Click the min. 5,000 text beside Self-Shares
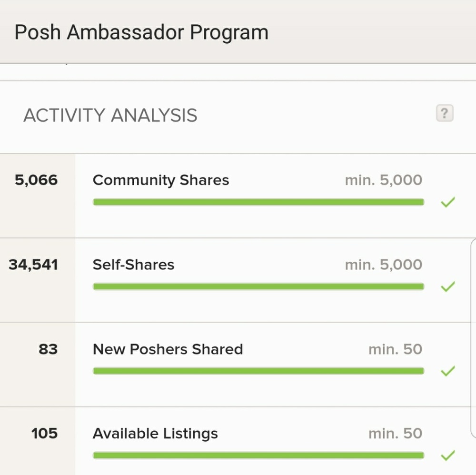The width and height of the screenshot is (476, 475). (x=384, y=265)
